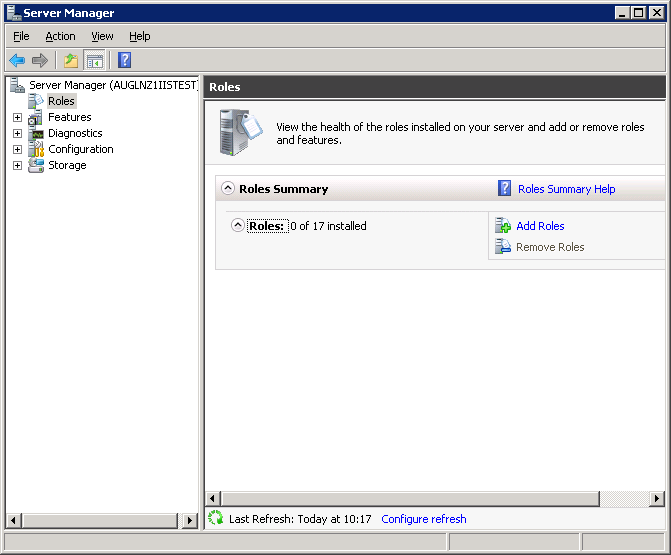This screenshot has height=555, width=671.
Task: Select Roles in the console tree
Action: (61, 101)
